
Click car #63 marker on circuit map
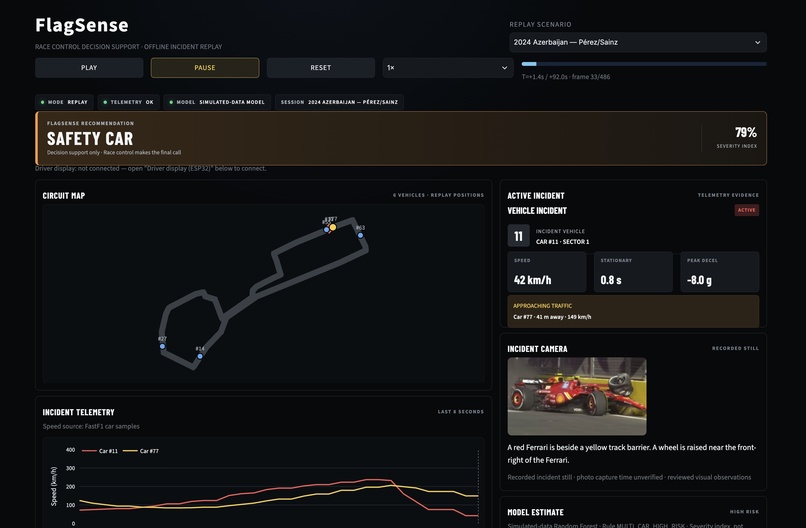tap(360, 235)
